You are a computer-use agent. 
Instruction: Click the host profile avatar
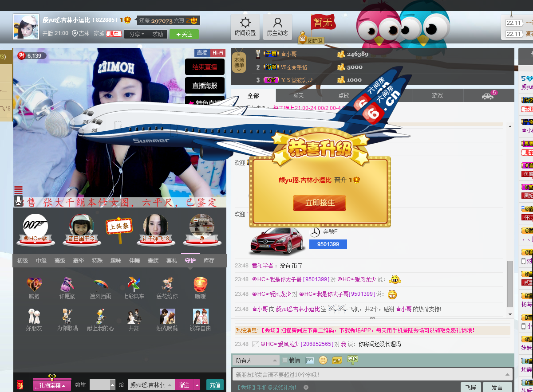26,27
